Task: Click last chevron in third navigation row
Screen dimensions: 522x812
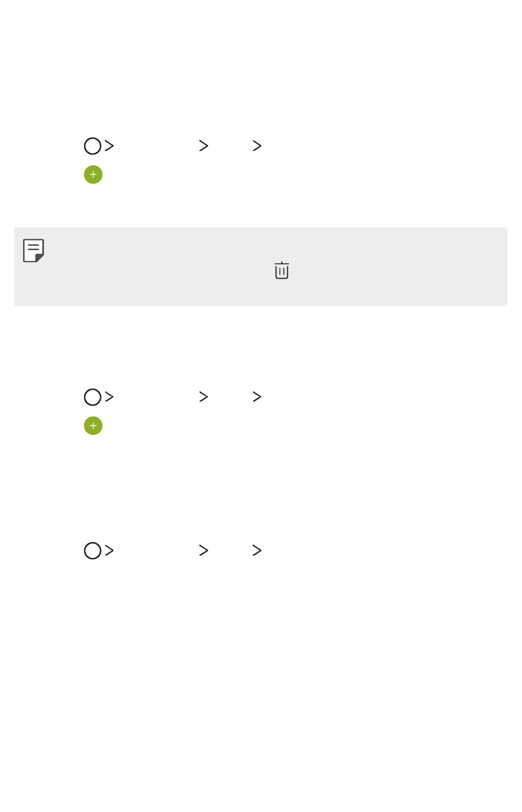Action: coord(257,550)
